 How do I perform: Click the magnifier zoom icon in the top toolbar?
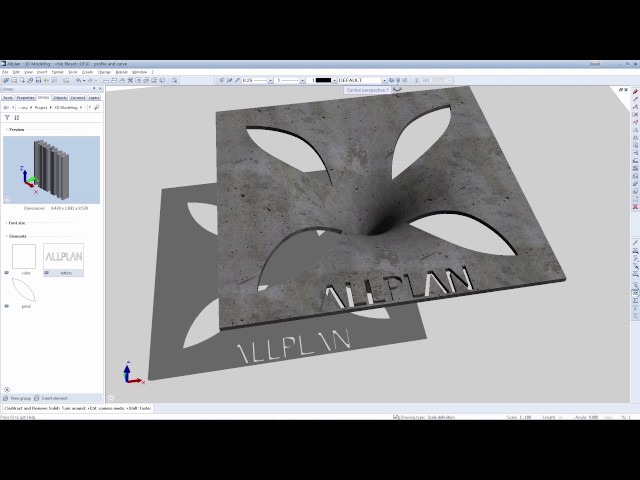tap(174, 80)
